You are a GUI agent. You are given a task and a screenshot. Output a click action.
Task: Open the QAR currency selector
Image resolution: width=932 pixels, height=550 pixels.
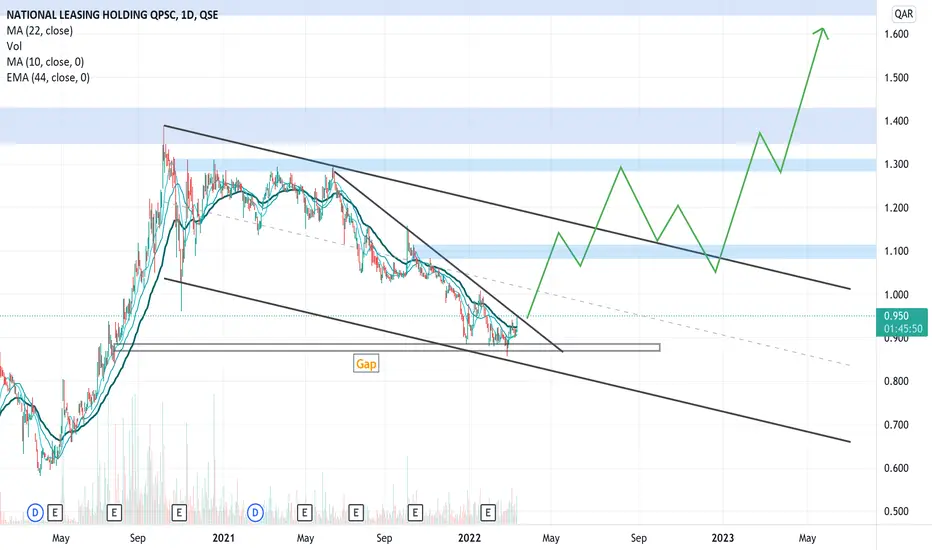point(903,14)
